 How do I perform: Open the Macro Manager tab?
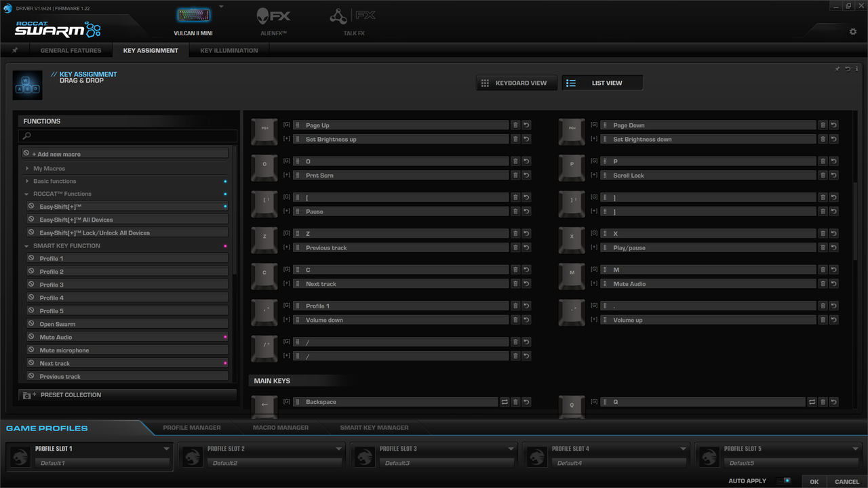[281, 428]
